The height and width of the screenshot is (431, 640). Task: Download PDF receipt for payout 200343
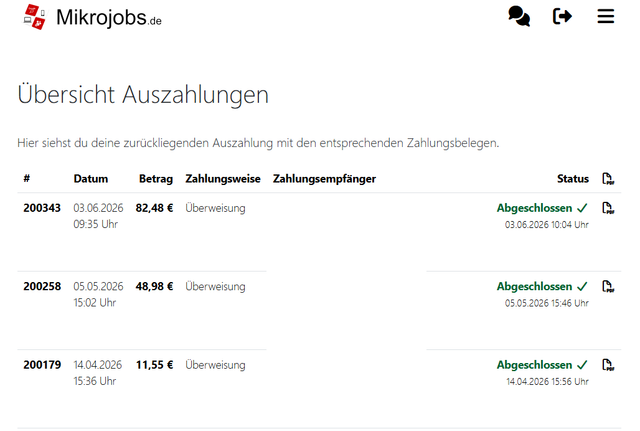608,208
